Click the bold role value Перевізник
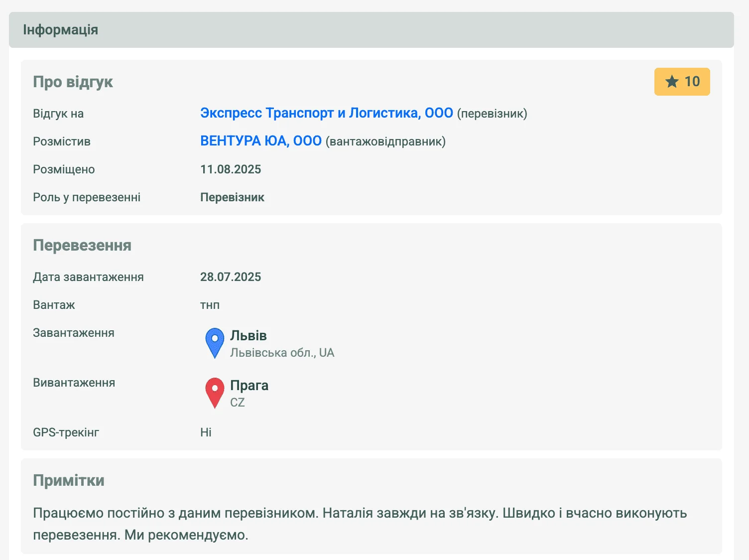749x560 pixels. [232, 197]
